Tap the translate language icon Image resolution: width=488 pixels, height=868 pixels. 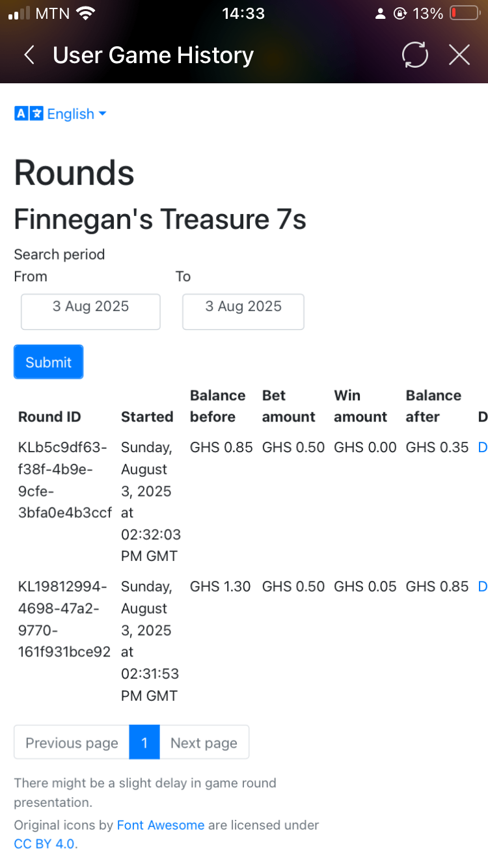click(29, 114)
